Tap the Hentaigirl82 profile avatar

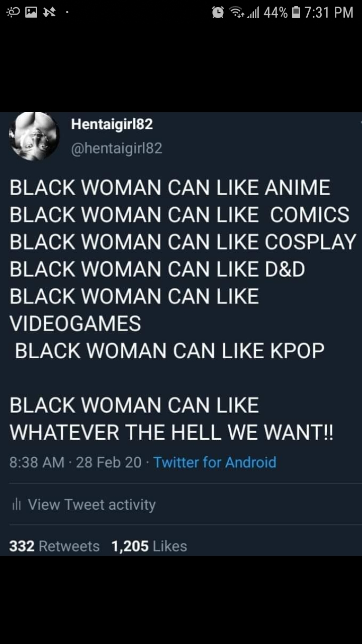(x=34, y=136)
